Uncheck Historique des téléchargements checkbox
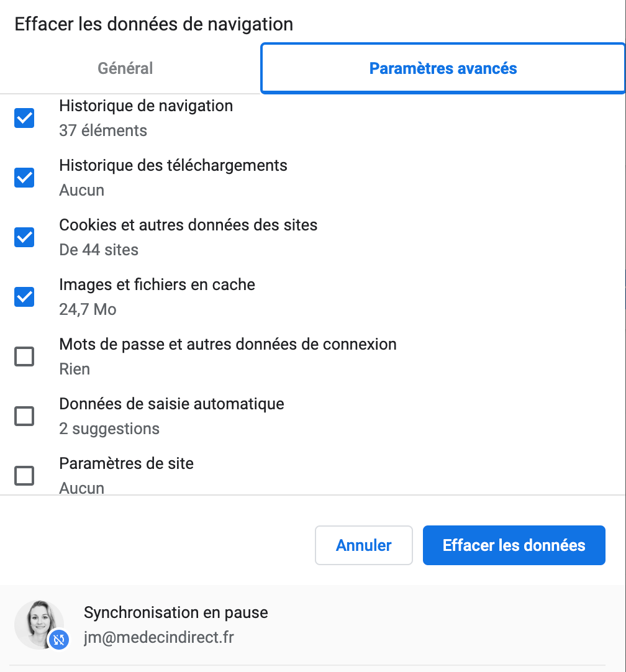626x672 pixels. point(24,178)
